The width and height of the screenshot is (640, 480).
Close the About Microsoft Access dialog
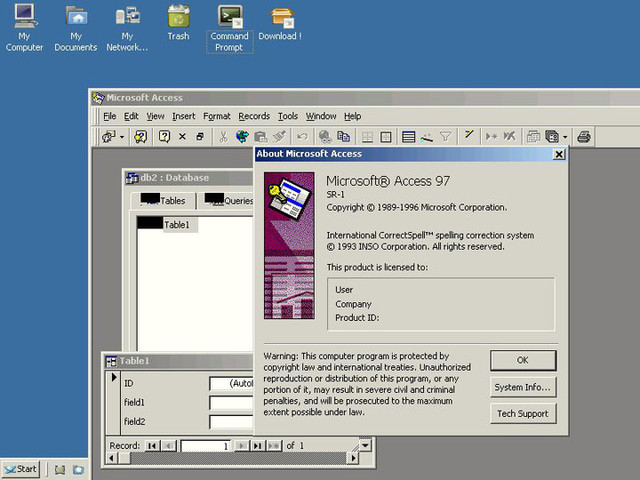coord(559,154)
